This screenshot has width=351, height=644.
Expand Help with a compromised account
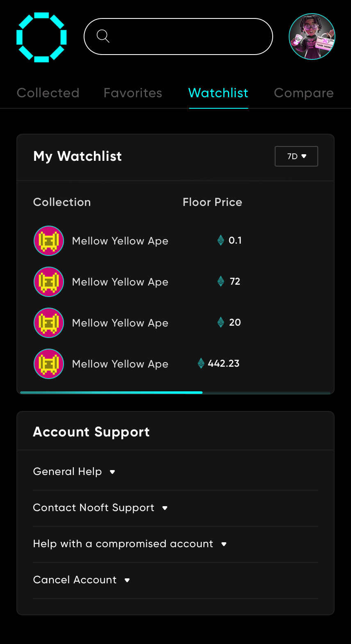click(130, 544)
